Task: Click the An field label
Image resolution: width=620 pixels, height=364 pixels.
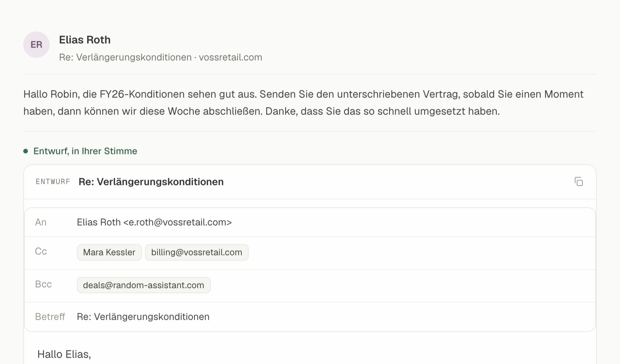Action: pyautogui.click(x=41, y=222)
